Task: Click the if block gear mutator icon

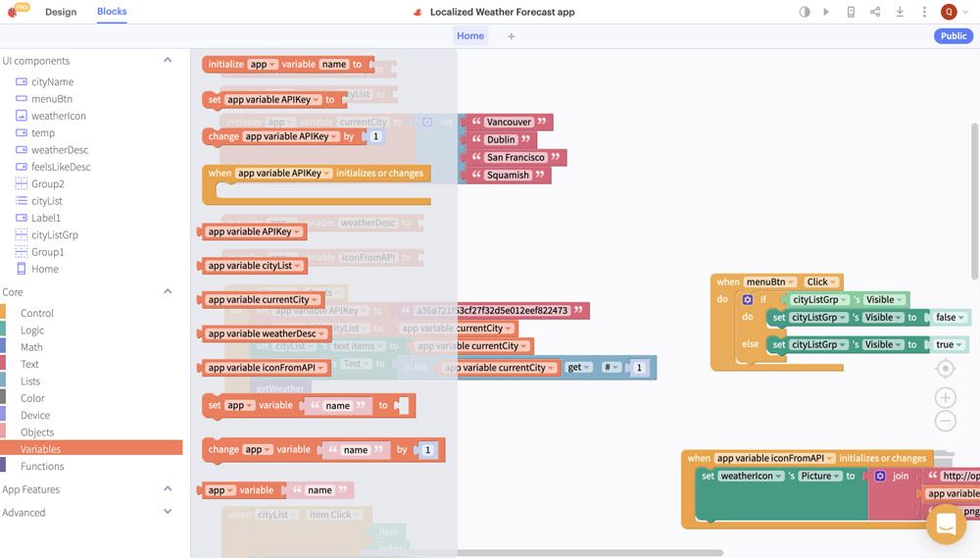Action: (x=748, y=300)
